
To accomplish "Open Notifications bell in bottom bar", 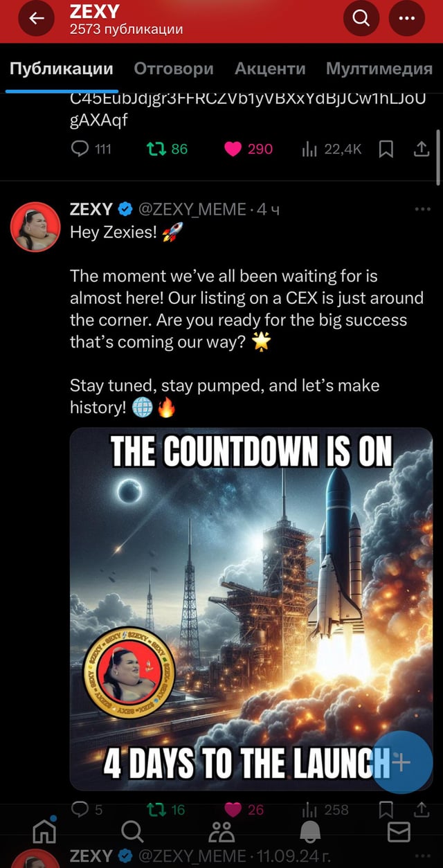I will (310, 831).
